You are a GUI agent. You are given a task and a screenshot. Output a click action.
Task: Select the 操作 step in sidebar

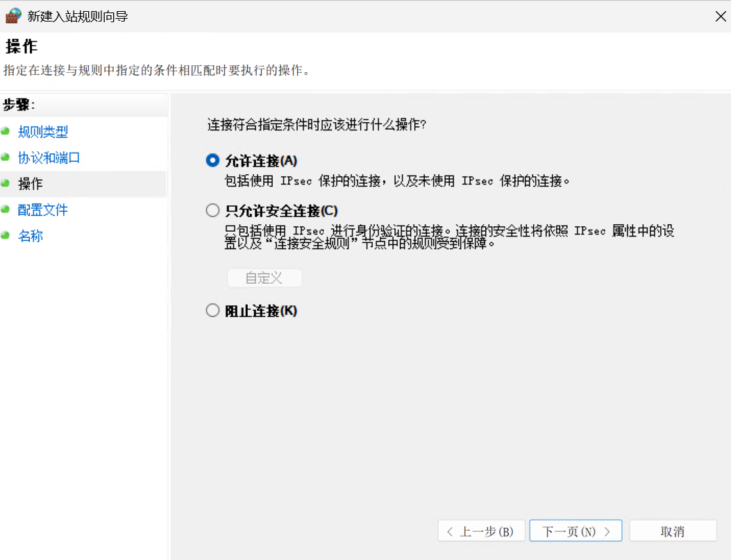31,184
